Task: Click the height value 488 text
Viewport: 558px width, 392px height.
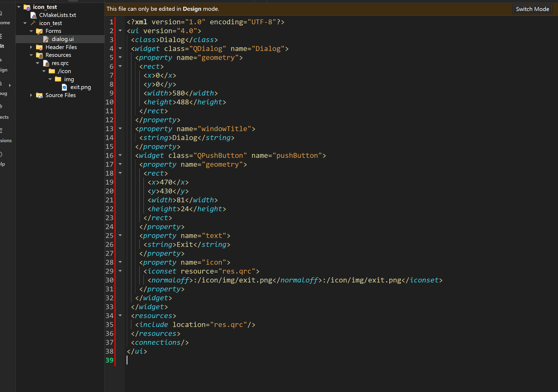Action: click(183, 102)
